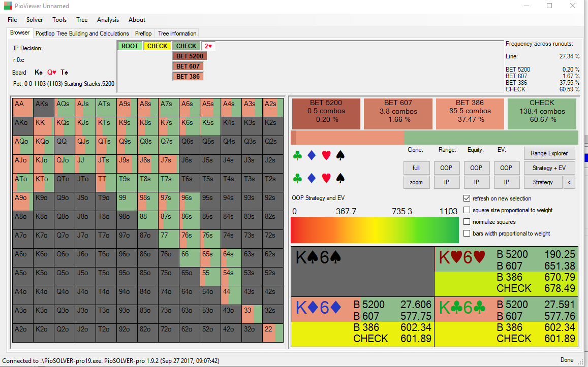Switch to the Browser tab

[20, 32]
